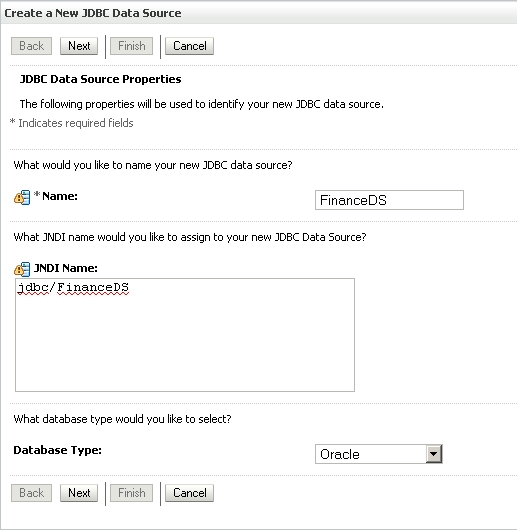Click the bottom Finish button
517x530 pixels.
tap(131, 493)
